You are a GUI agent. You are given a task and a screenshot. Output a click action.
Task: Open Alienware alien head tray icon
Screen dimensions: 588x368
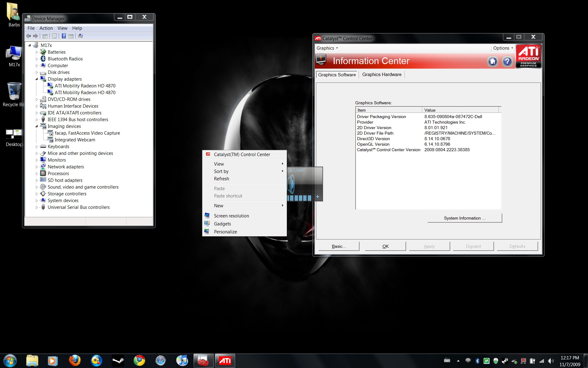pyautogui.click(x=496, y=361)
